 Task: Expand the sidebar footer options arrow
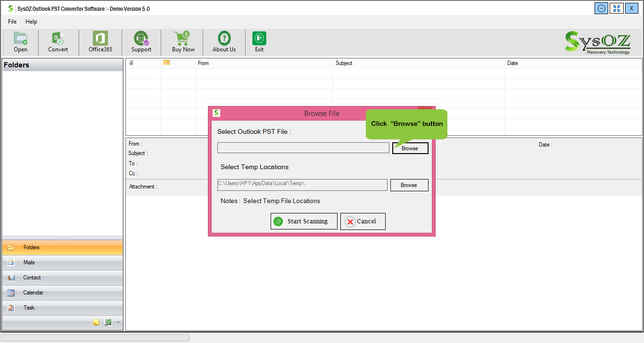(x=118, y=323)
